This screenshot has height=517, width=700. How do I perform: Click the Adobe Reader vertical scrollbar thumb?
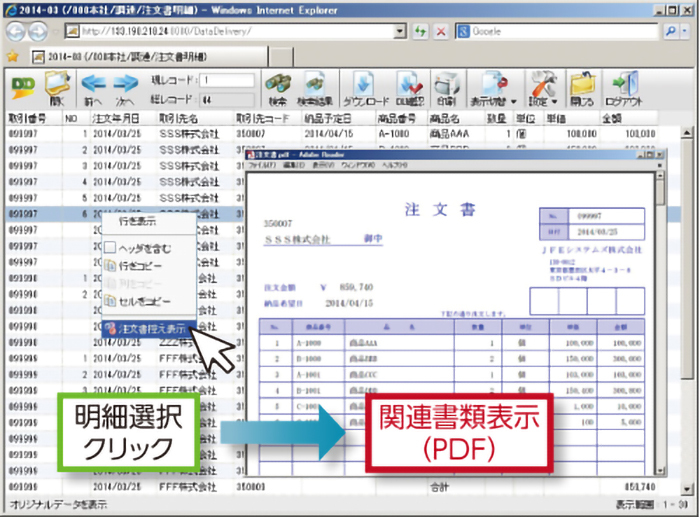[661, 192]
